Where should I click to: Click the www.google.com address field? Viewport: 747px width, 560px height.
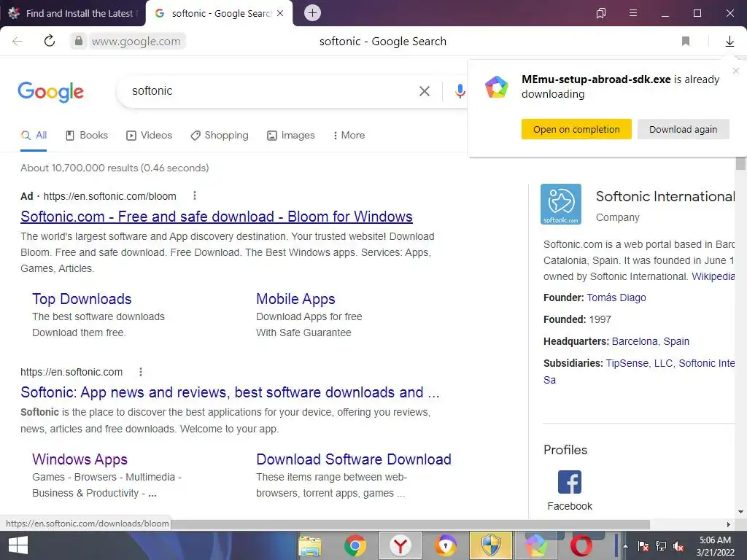point(136,42)
